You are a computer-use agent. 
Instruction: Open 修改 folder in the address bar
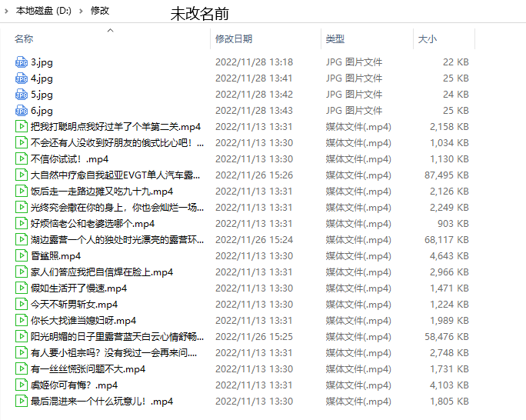click(100, 11)
